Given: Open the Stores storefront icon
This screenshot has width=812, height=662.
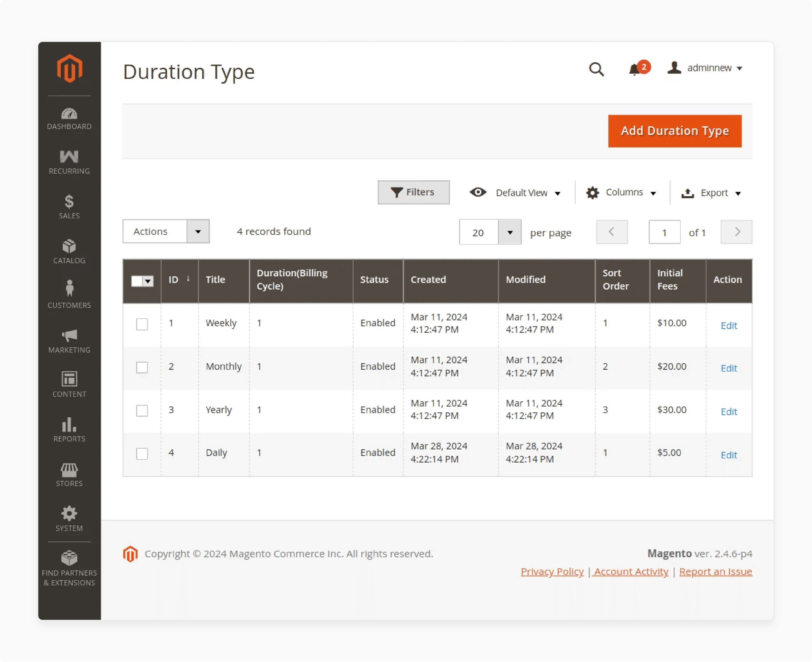Looking at the screenshot, I should click(x=69, y=470).
